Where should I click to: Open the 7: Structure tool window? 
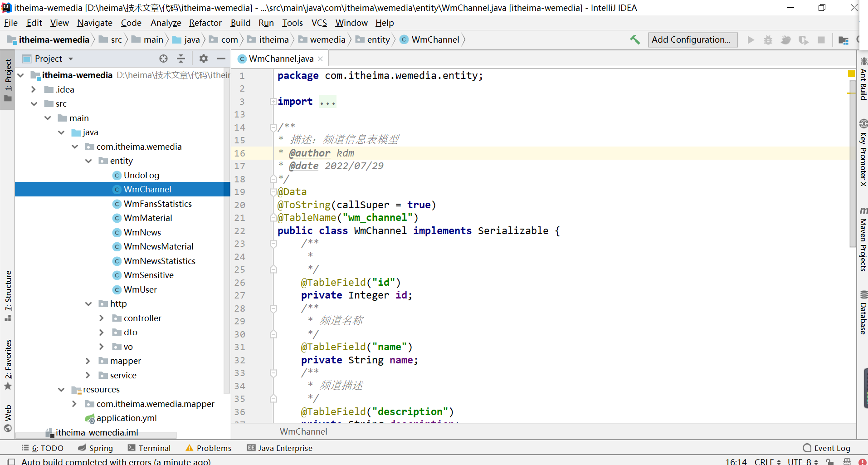(8, 296)
